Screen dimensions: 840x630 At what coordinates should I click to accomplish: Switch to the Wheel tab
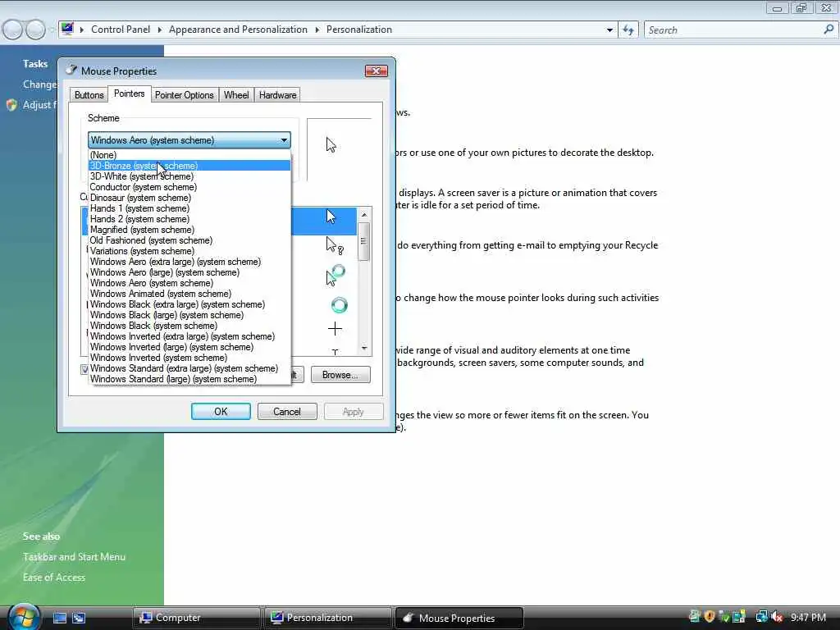click(x=236, y=95)
